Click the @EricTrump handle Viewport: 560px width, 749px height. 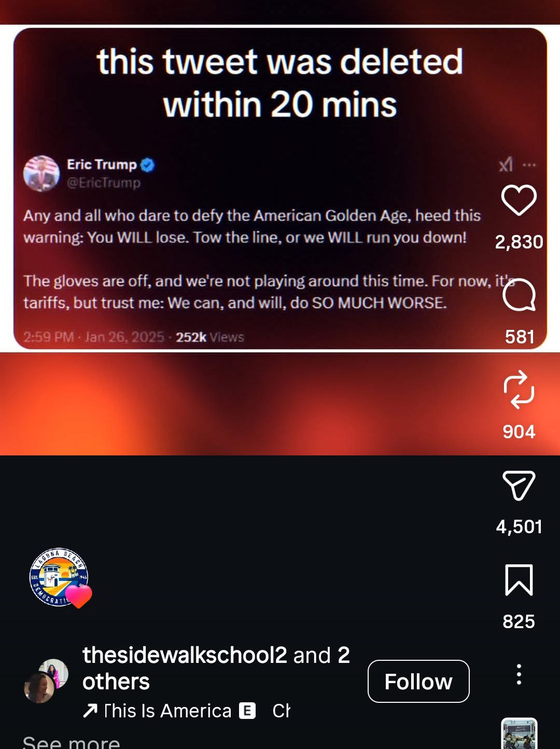[104, 183]
